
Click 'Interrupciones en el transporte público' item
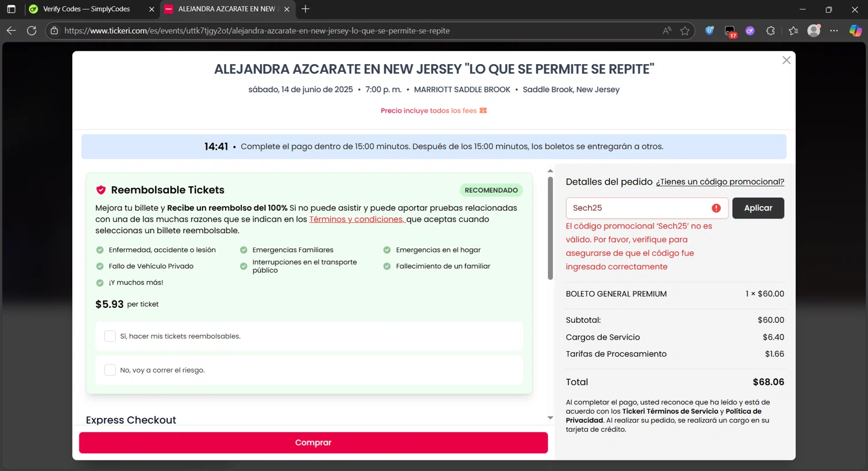tap(304, 266)
